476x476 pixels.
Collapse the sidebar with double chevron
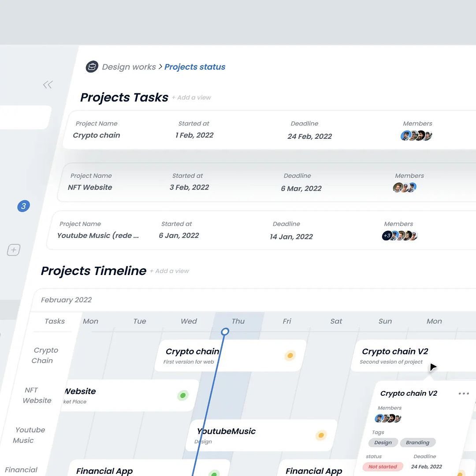point(48,84)
